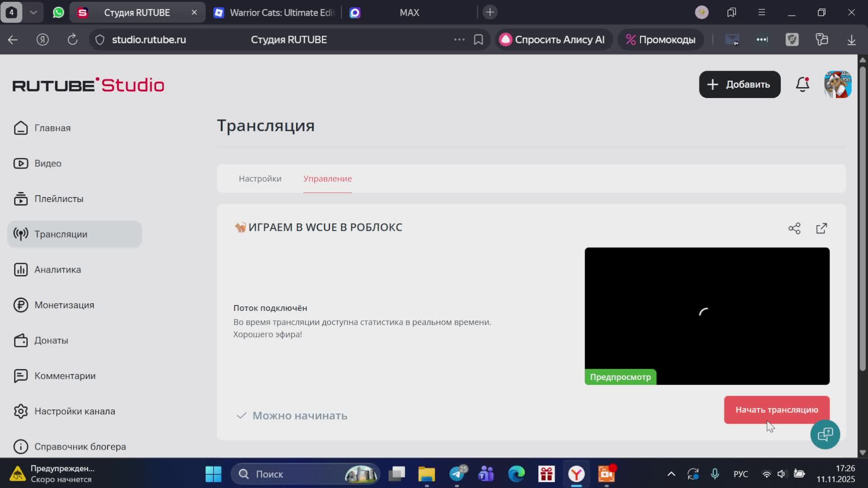The image size is (868, 488).
Task: Switch to the Управление tab
Action: point(327,178)
